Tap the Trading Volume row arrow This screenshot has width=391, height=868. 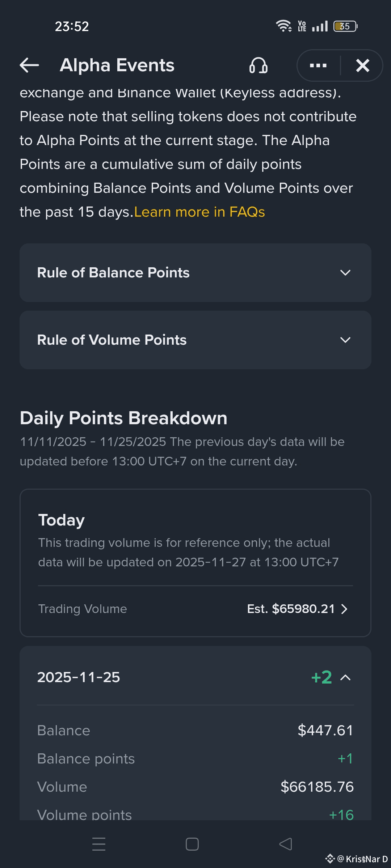[x=344, y=609]
